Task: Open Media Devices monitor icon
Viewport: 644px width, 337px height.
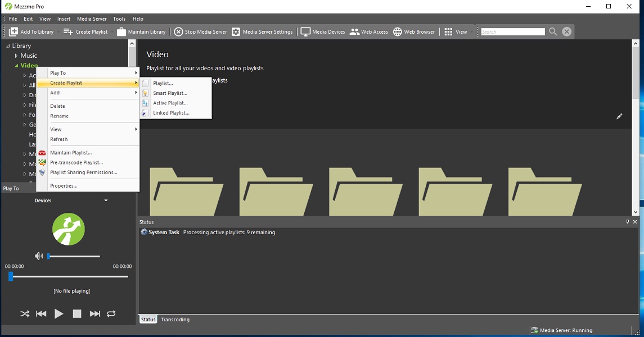Action: coord(305,31)
